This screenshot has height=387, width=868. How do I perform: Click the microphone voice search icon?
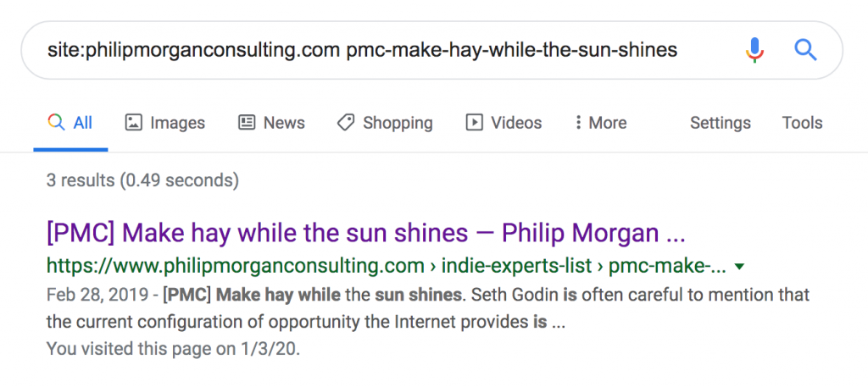click(x=754, y=50)
